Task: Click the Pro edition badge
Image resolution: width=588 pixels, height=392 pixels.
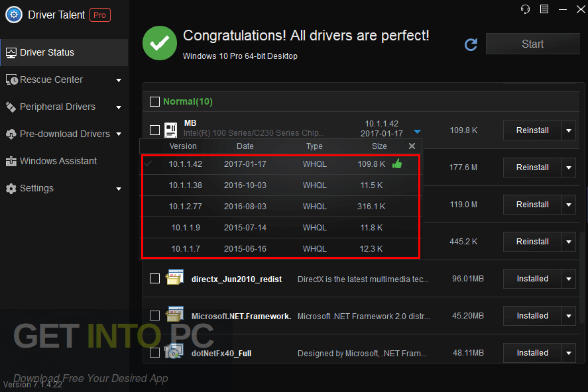Action: point(99,15)
